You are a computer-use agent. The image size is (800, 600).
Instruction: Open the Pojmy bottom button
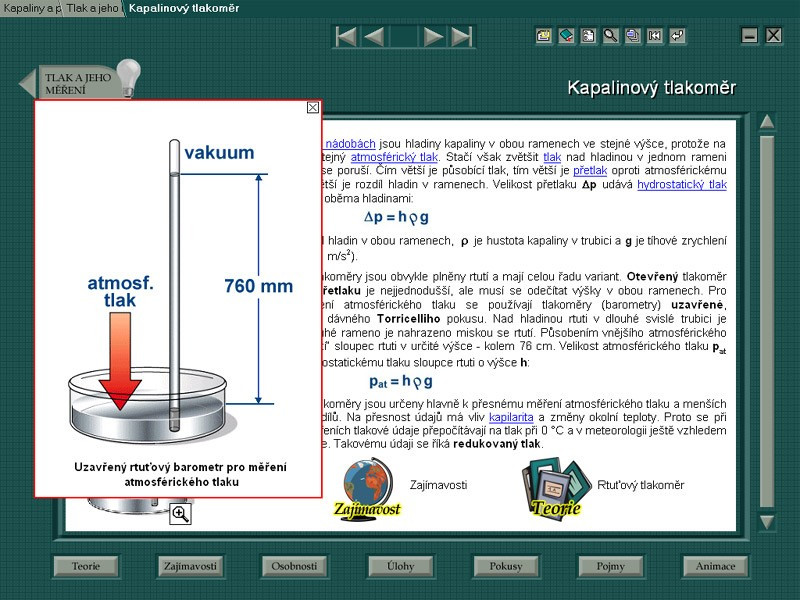610,566
